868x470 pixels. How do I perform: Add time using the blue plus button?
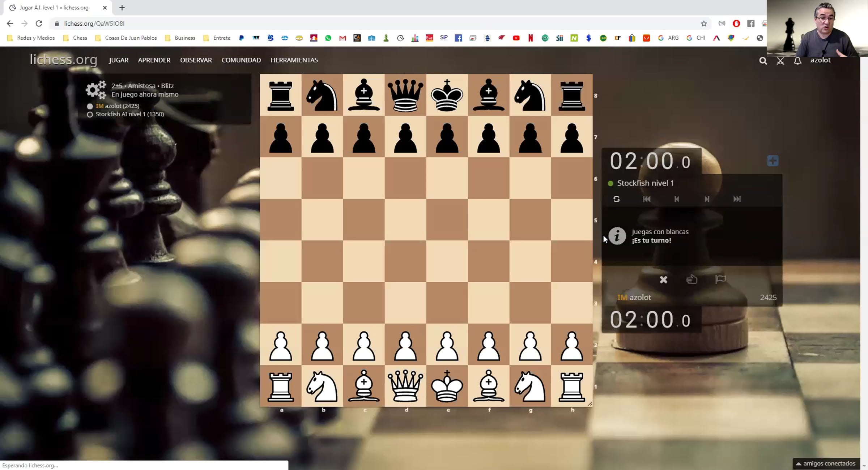(773, 161)
